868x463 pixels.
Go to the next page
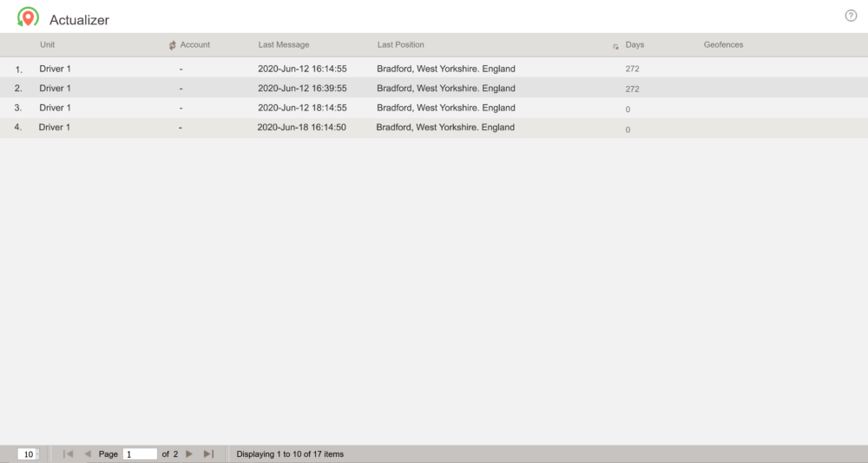[x=189, y=454]
